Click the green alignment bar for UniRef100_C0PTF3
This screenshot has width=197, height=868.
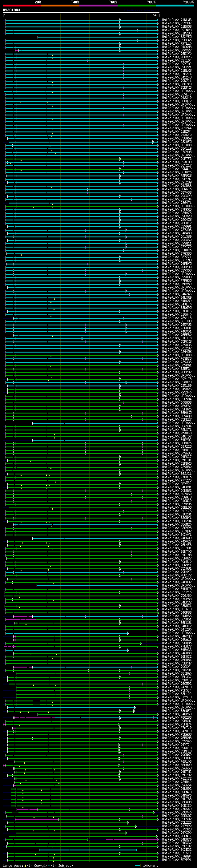coord(82,159)
